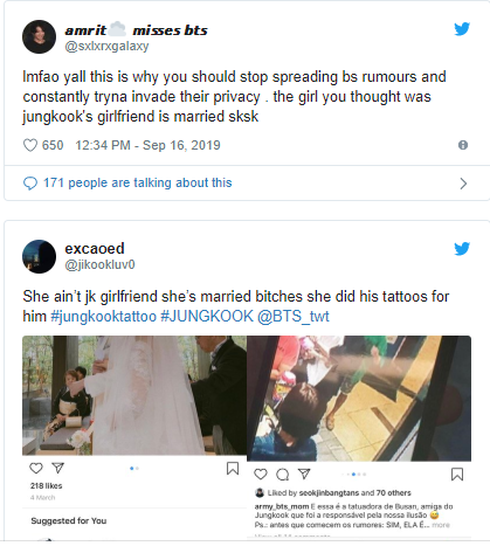The image size is (490, 546).
Task: Click the speech bubble icon near 171 people
Action: click(x=30, y=183)
